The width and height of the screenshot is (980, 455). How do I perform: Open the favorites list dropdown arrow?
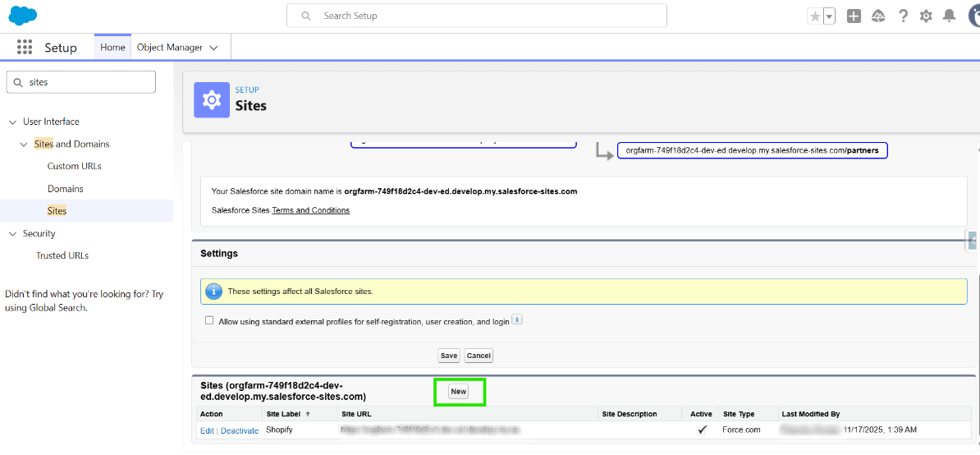829,16
